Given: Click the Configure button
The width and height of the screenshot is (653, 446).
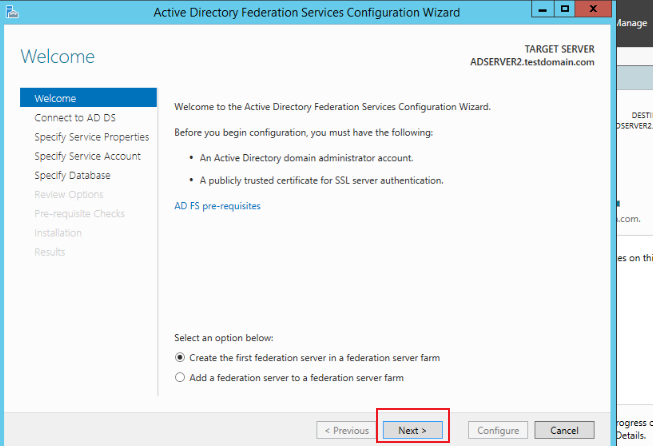Looking at the screenshot, I should tap(498, 430).
